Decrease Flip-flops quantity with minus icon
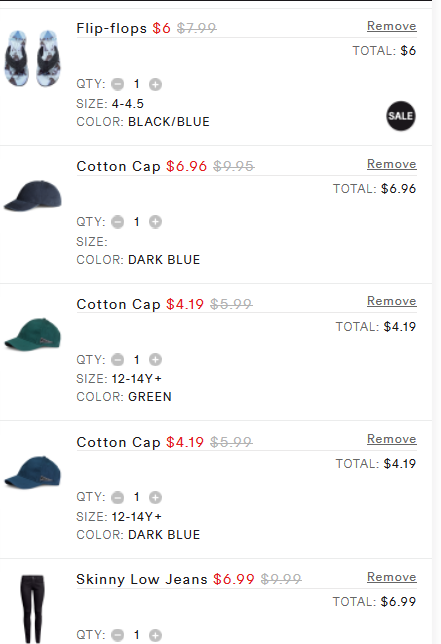 tap(117, 84)
